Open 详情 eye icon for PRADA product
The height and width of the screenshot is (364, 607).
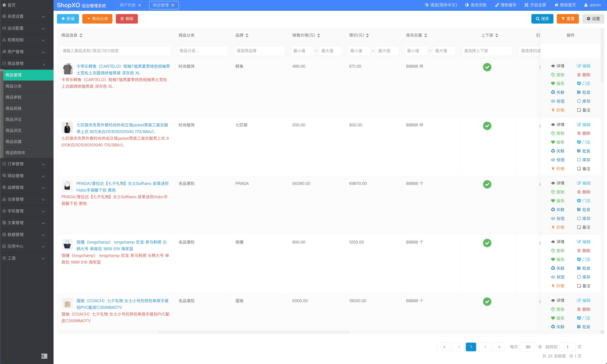tap(553, 183)
